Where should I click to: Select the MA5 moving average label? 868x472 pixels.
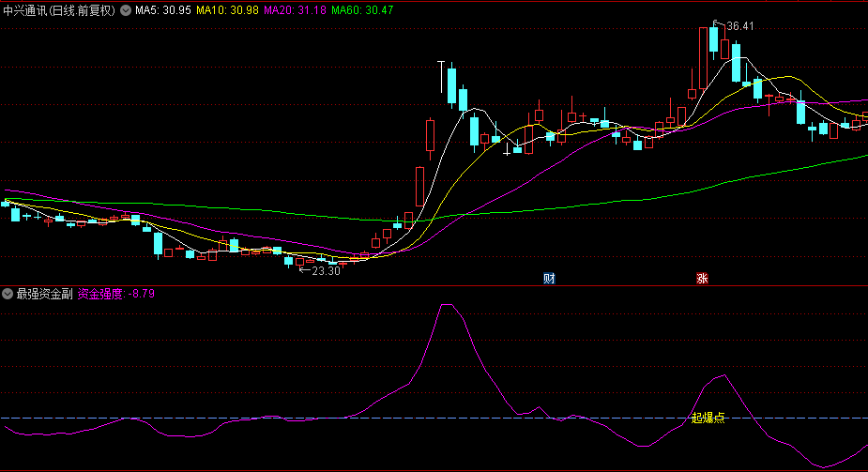(x=163, y=10)
